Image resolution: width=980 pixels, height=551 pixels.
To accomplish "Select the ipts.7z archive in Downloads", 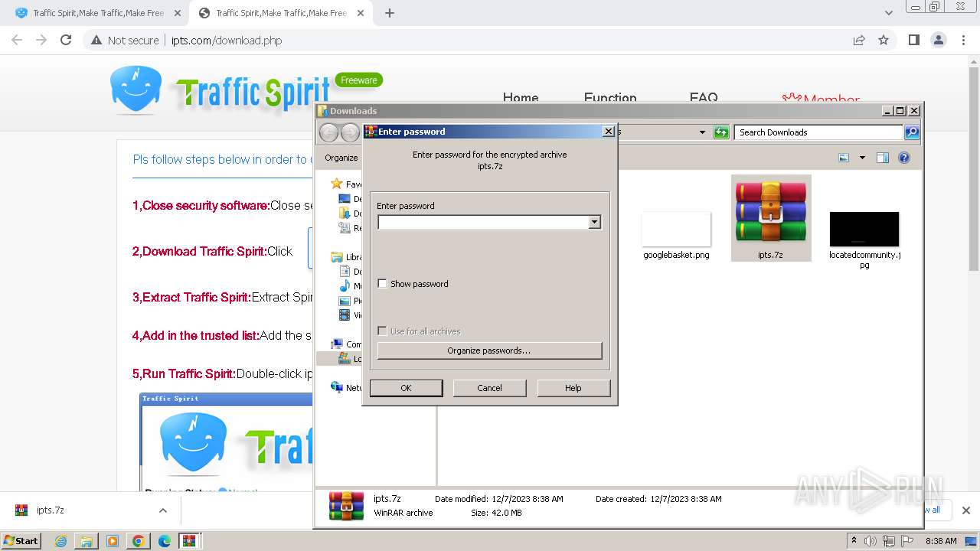I will coord(770,219).
